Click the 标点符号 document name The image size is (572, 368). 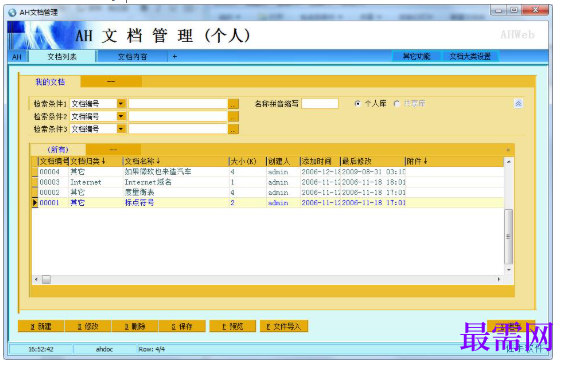139,203
